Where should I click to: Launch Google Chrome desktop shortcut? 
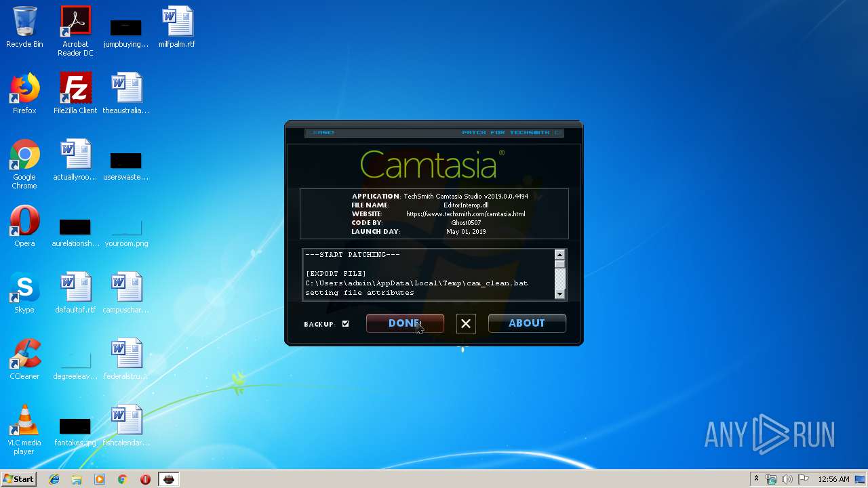pyautogui.click(x=24, y=164)
